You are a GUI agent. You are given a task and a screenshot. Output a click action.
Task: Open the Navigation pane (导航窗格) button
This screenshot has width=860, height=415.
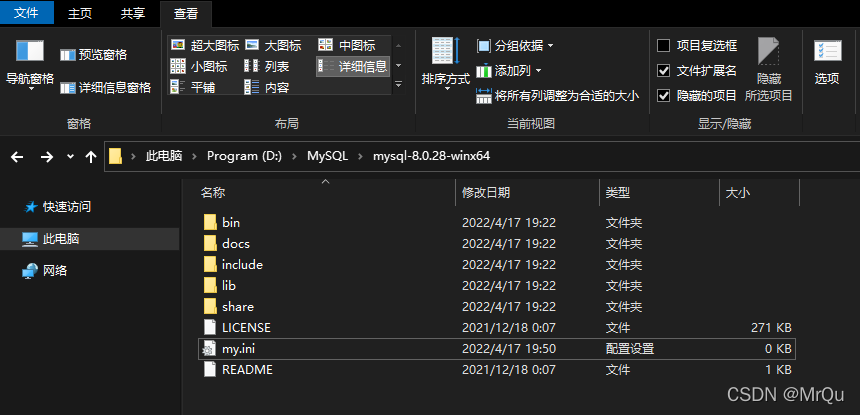click(30, 65)
